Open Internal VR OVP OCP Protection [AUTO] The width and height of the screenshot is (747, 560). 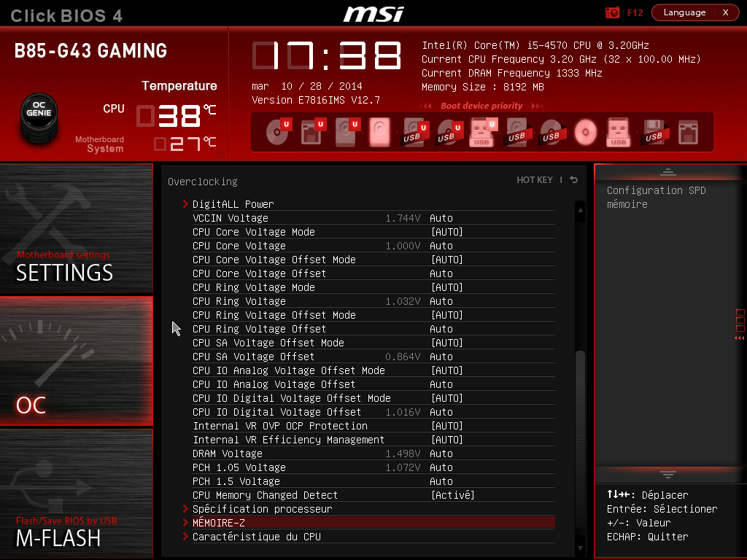[447, 426]
